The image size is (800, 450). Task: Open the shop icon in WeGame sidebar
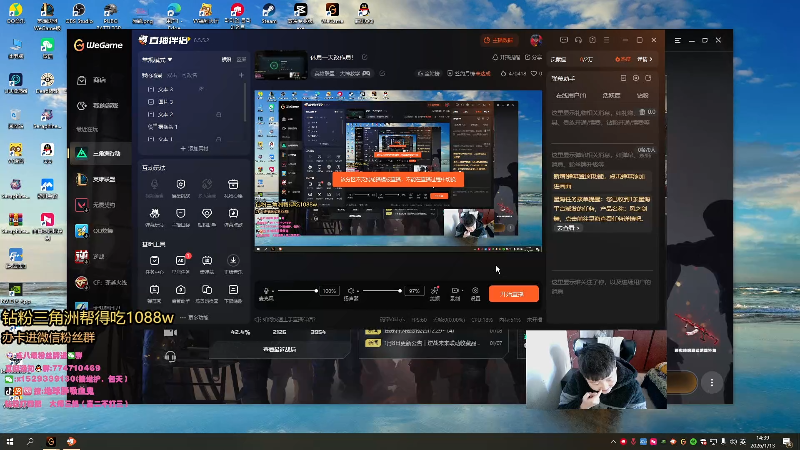click(x=82, y=80)
